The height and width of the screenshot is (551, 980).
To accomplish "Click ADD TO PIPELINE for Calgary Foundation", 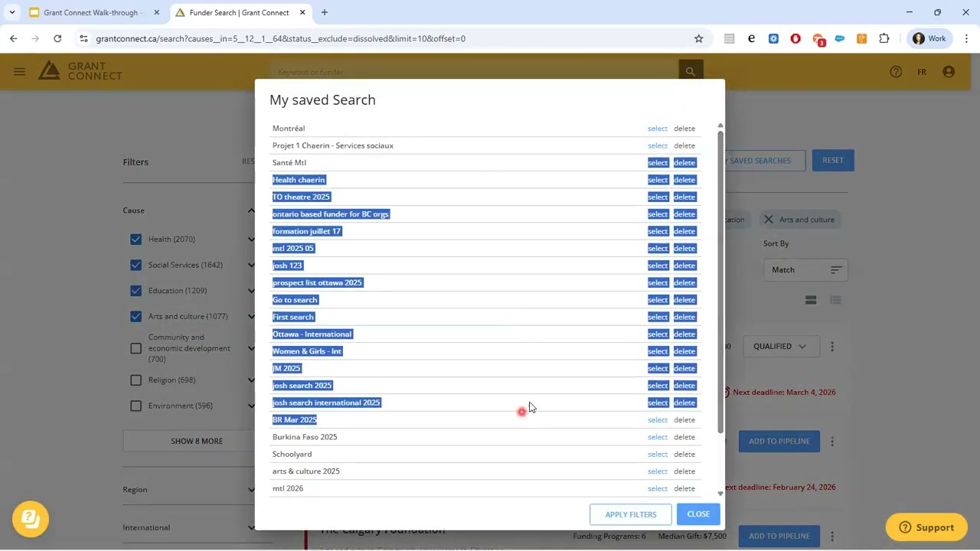I will [779, 536].
